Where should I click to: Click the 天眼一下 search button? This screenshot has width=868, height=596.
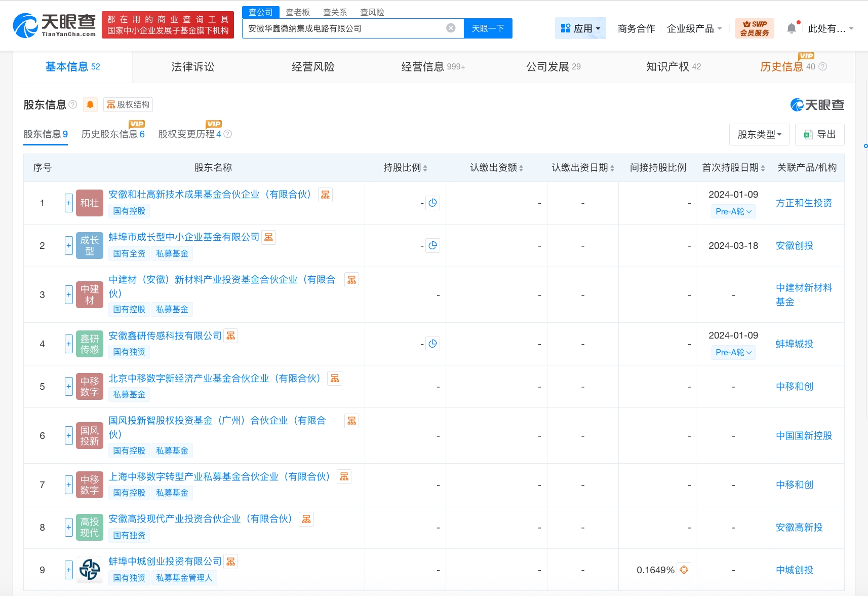[x=487, y=28]
